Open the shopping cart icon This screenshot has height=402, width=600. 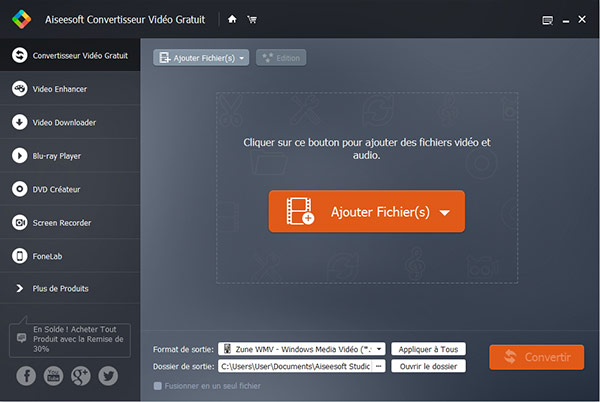252,19
